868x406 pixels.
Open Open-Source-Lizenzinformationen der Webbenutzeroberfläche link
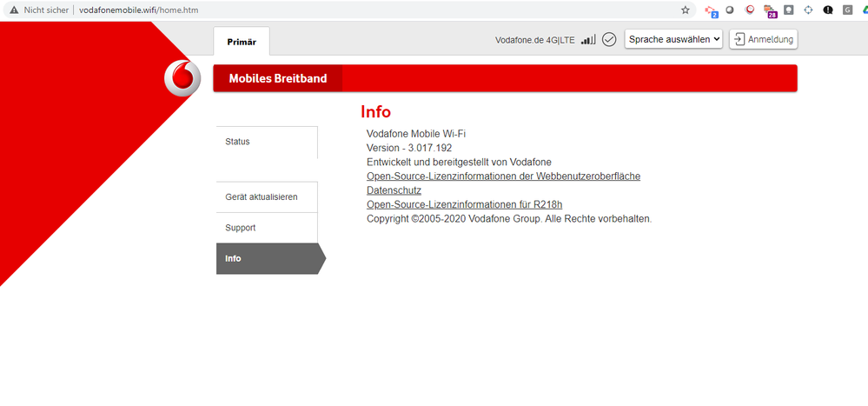pos(504,176)
